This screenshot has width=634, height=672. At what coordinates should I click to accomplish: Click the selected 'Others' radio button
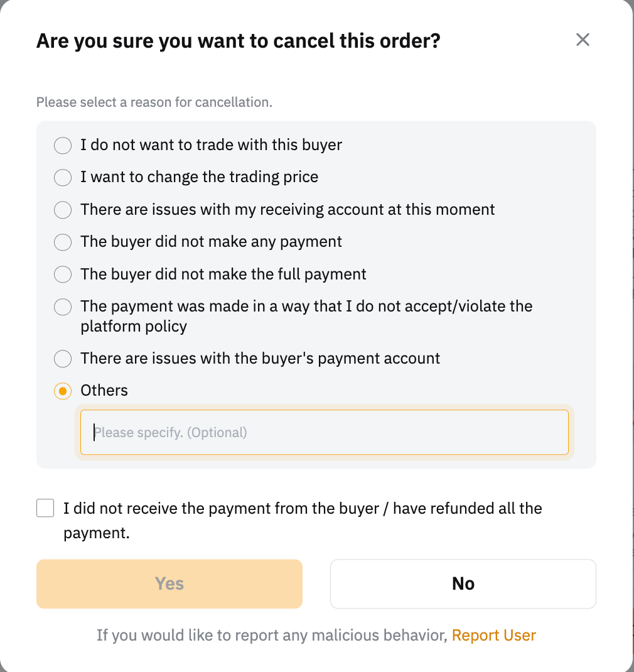pyautogui.click(x=63, y=391)
